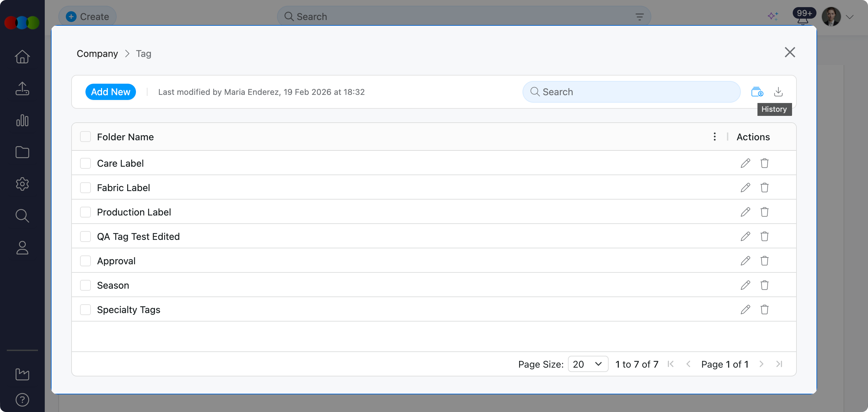Open the Page Size dropdown
The width and height of the screenshot is (868, 412).
click(x=588, y=364)
